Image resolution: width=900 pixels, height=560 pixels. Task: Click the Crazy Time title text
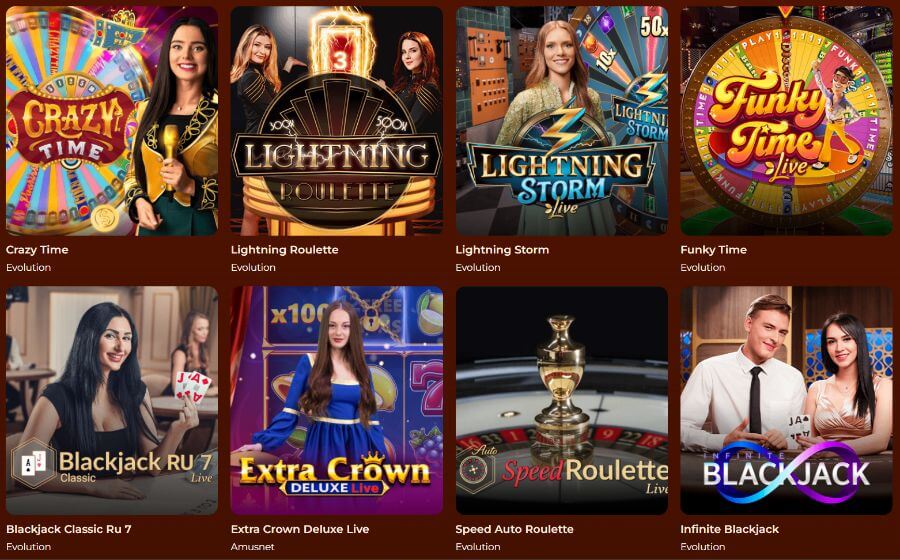(x=37, y=250)
